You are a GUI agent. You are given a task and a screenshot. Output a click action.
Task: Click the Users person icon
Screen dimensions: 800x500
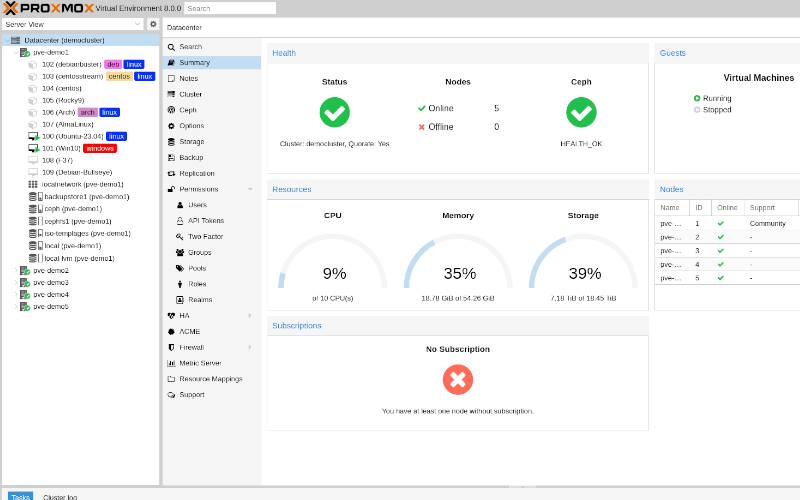click(x=180, y=205)
